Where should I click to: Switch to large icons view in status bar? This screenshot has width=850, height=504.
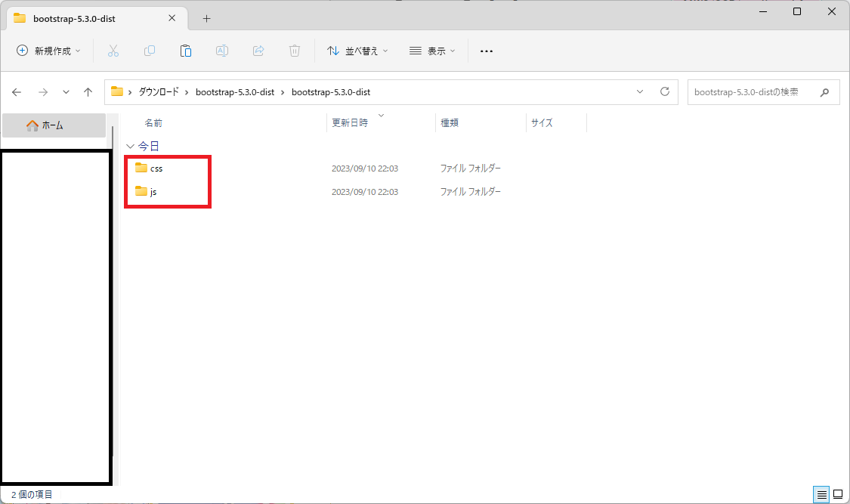(x=838, y=494)
